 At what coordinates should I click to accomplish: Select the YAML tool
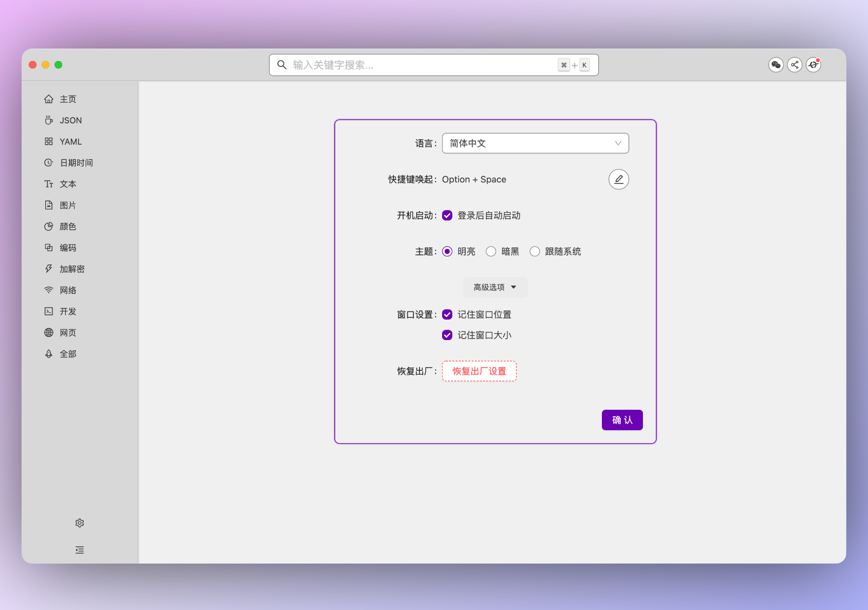pyautogui.click(x=70, y=141)
